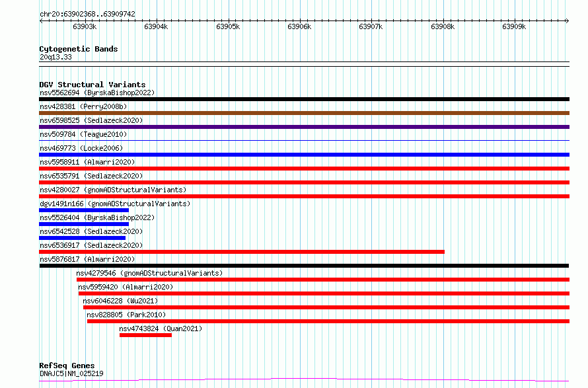
Task: Open the dgv1491n166 (gnomADStructuralVariants) label
Action: (x=115, y=204)
